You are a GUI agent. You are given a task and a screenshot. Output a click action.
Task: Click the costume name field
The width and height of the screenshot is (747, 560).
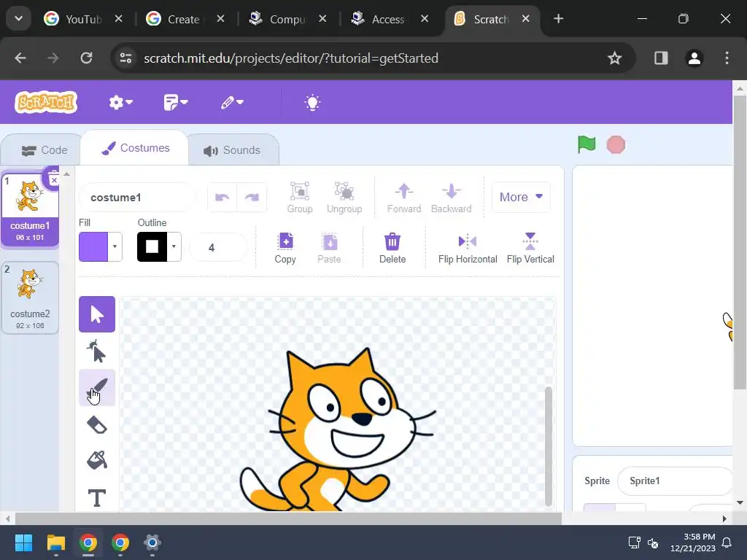coord(137,197)
